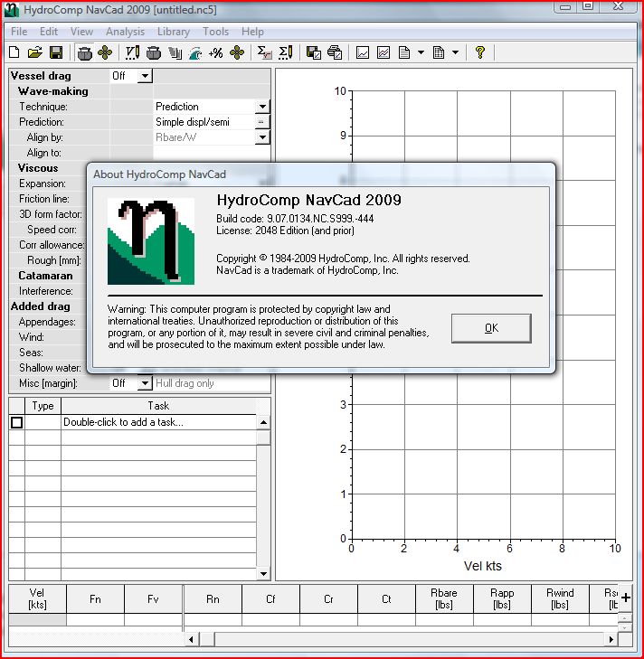Image resolution: width=644 pixels, height=659 pixels.
Task: Save project with floppy disk icon
Action: click(x=56, y=52)
